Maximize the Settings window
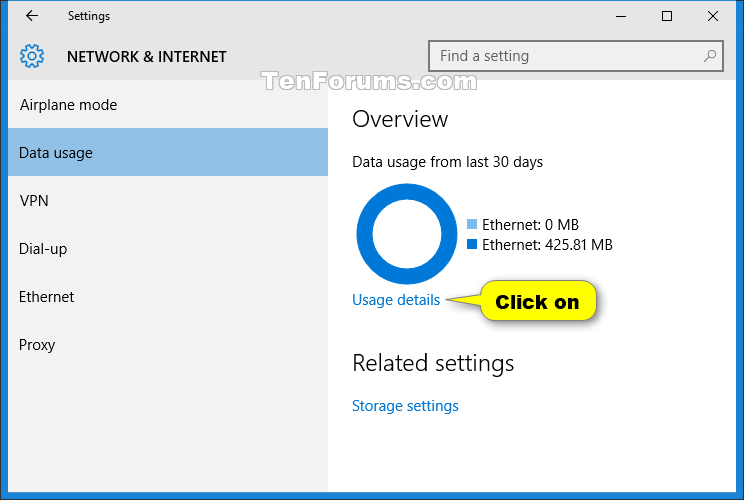The height and width of the screenshot is (500, 744). 667,16
